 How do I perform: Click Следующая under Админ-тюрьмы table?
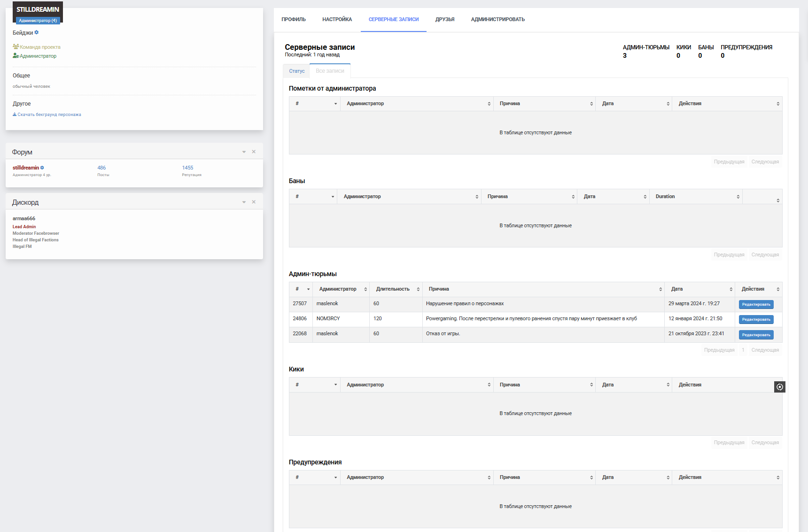765,350
